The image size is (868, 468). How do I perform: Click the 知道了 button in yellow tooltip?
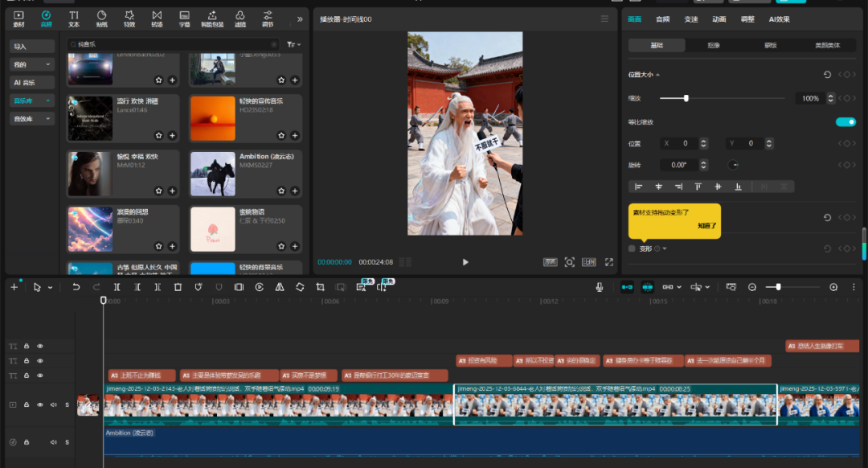pos(706,226)
